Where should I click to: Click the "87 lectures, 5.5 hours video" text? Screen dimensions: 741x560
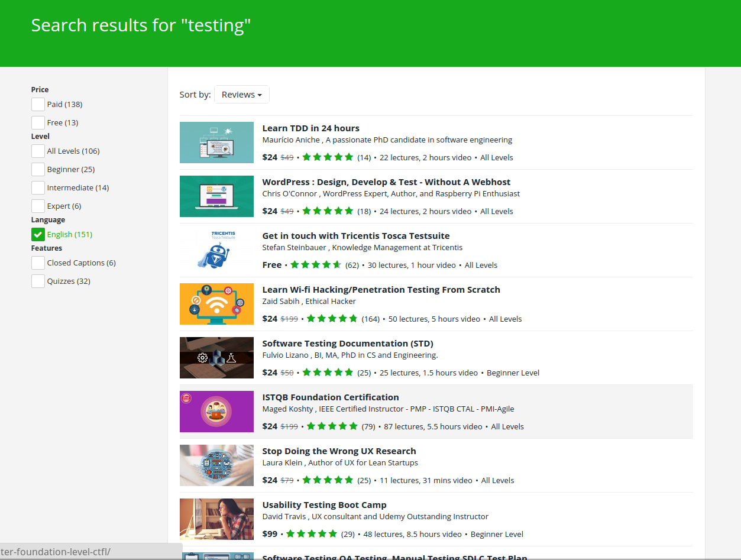433,426
